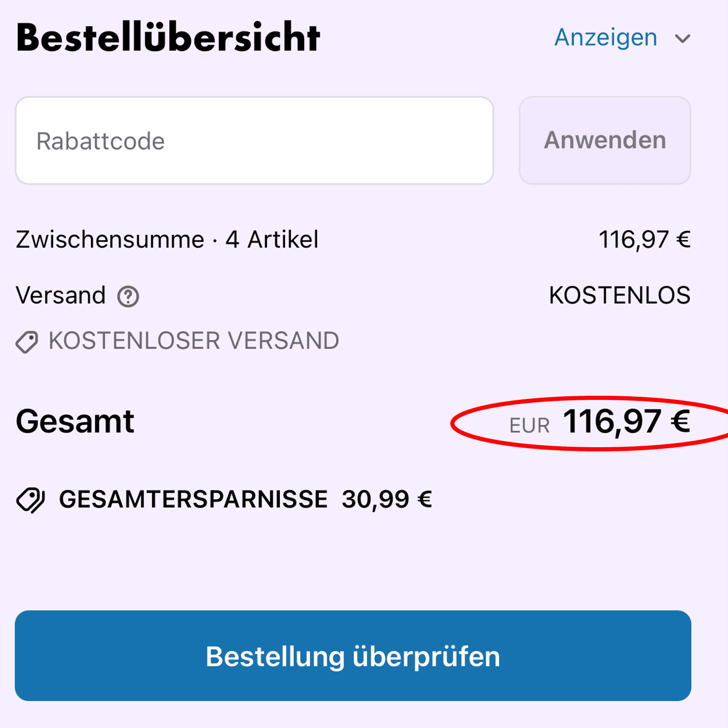The image size is (728, 728).
Task: Click the Bestellübersicht heading
Action: pyautogui.click(x=168, y=37)
